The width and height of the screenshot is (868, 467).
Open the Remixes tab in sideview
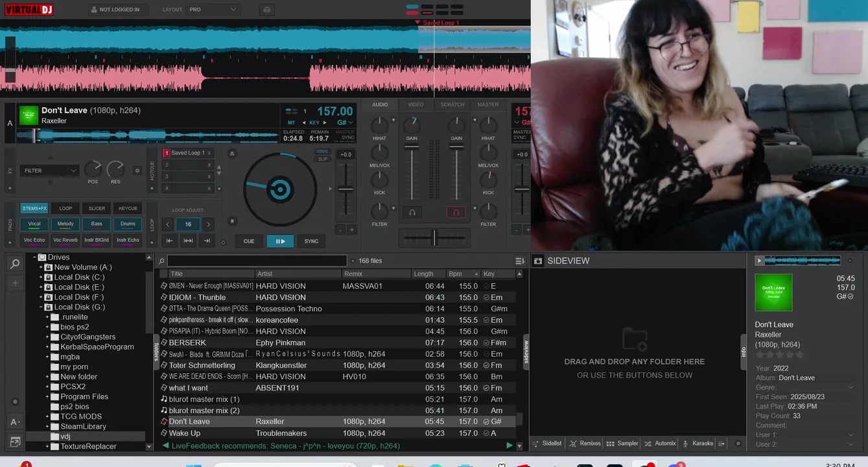click(585, 444)
